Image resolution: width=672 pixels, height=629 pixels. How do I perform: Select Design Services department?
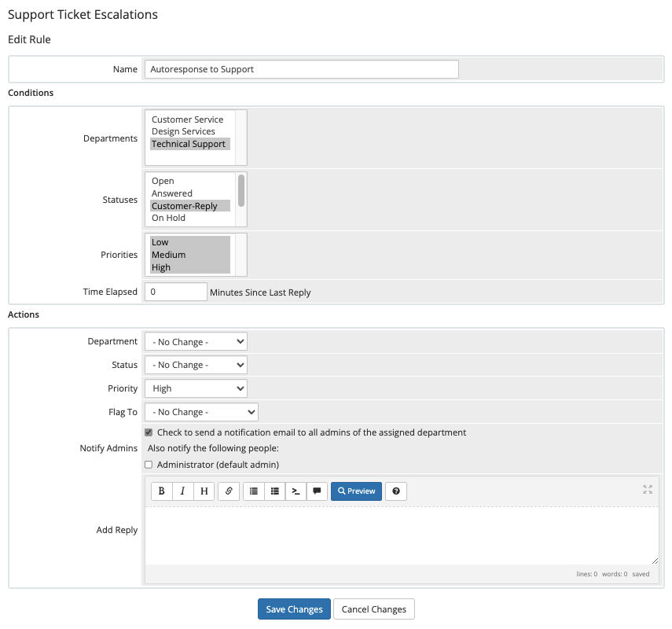pyautogui.click(x=190, y=131)
